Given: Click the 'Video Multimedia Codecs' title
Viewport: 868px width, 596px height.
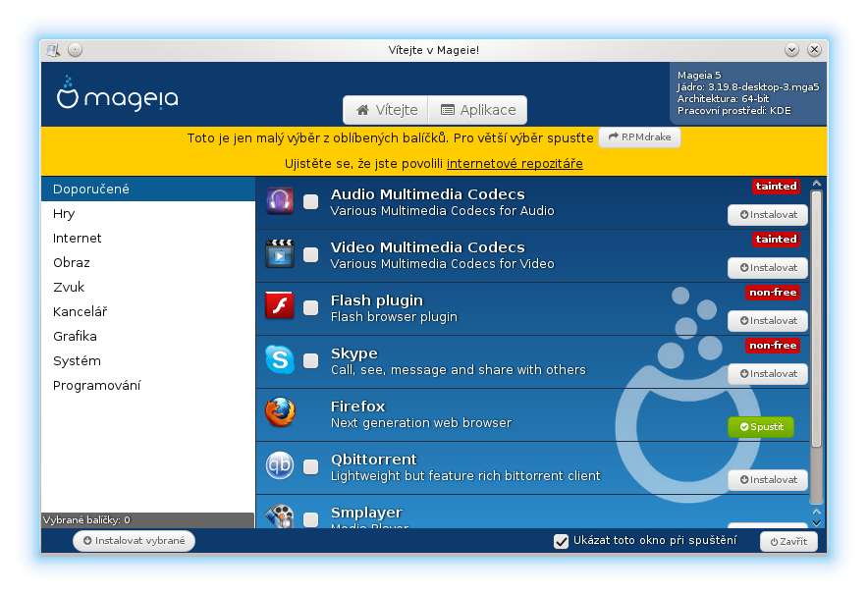Looking at the screenshot, I should [428, 247].
